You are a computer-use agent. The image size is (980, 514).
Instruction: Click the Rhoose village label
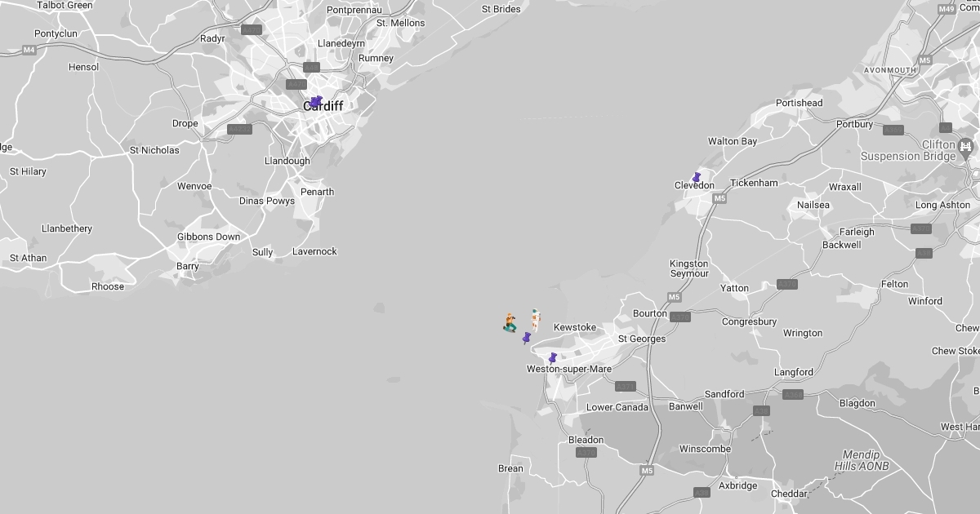point(108,286)
